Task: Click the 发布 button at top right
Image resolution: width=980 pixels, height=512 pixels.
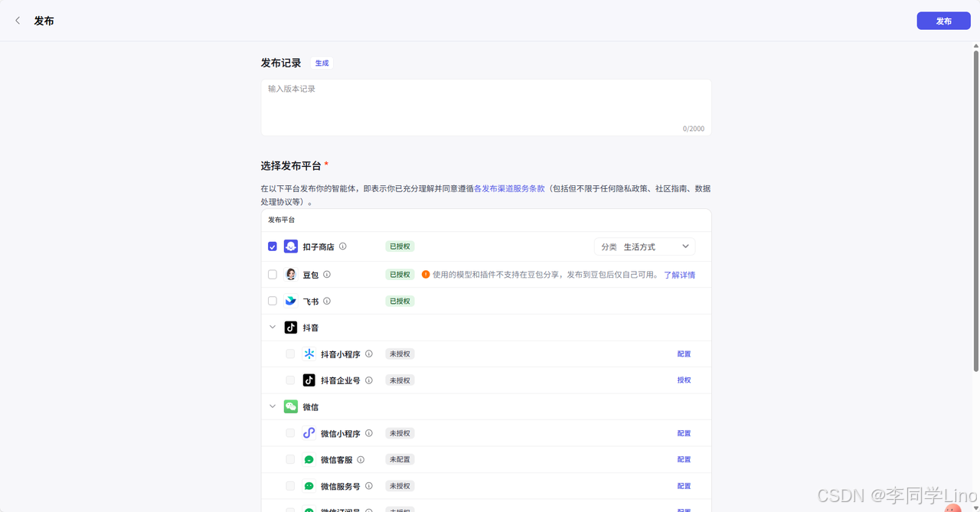Action: (943, 21)
